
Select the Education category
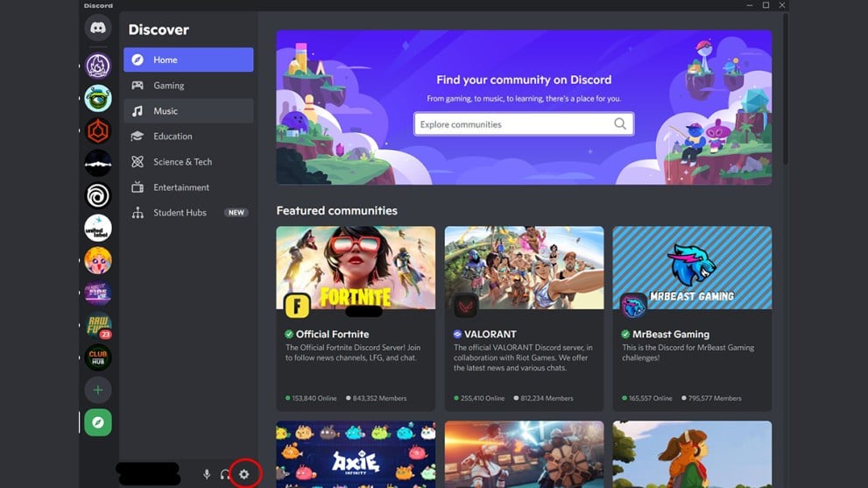click(x=188, y=137)
